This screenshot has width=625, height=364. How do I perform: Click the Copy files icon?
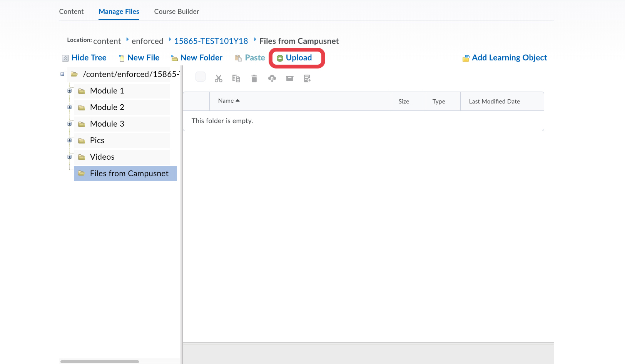click(236, 78)
